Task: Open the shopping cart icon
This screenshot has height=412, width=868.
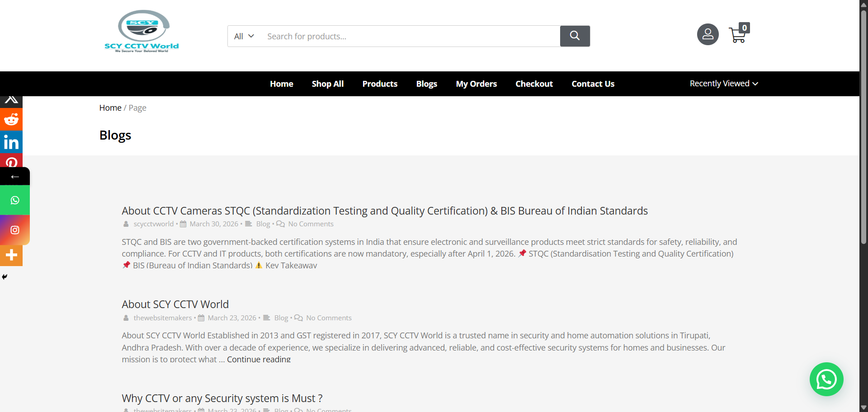Action: [x=738, y=34]
